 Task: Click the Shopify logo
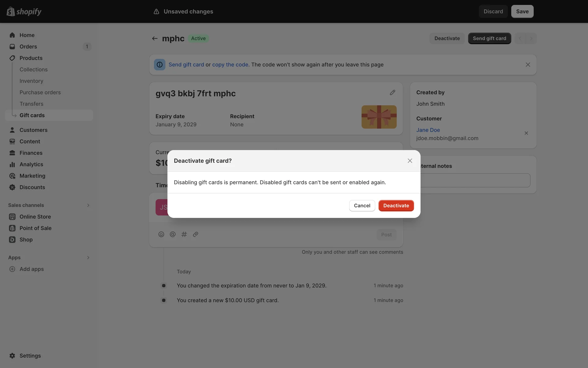(24, 11)
